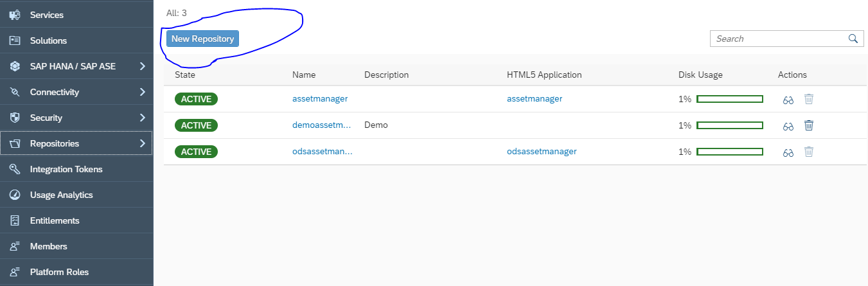Expand the Security menu chevron
The height and width of the screenshot is (286, 868).
point(143,118)
